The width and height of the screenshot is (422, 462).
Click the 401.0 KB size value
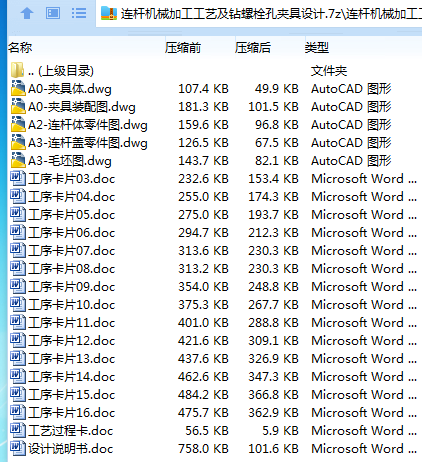click(203, 323)
